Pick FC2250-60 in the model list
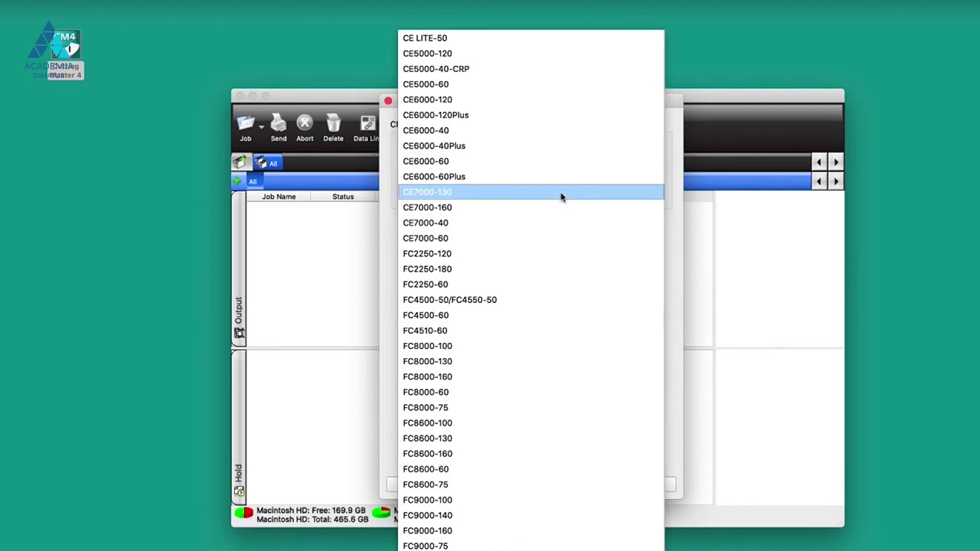The width and height of the screenshot is (980, 551). 531,284
